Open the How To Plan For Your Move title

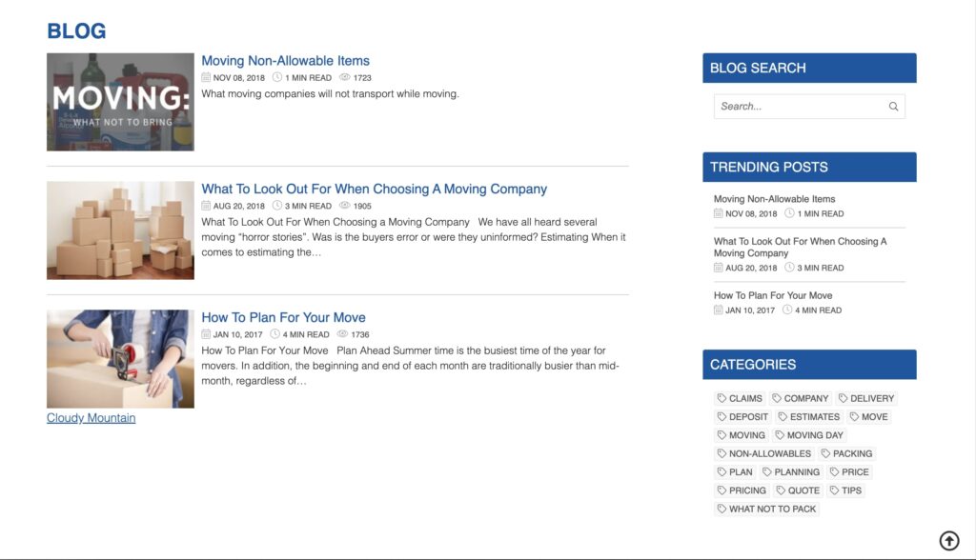pyautogui.click(x=283, y=318)
